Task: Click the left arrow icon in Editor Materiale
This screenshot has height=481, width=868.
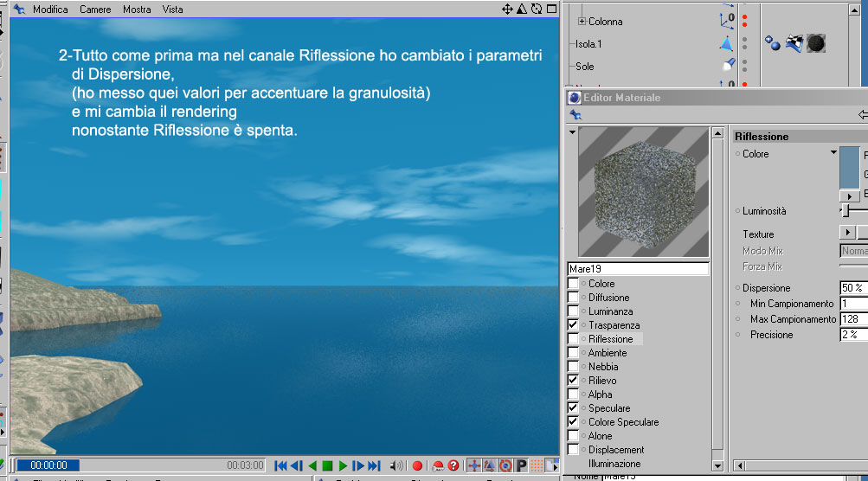Action: tap(863, 114)
